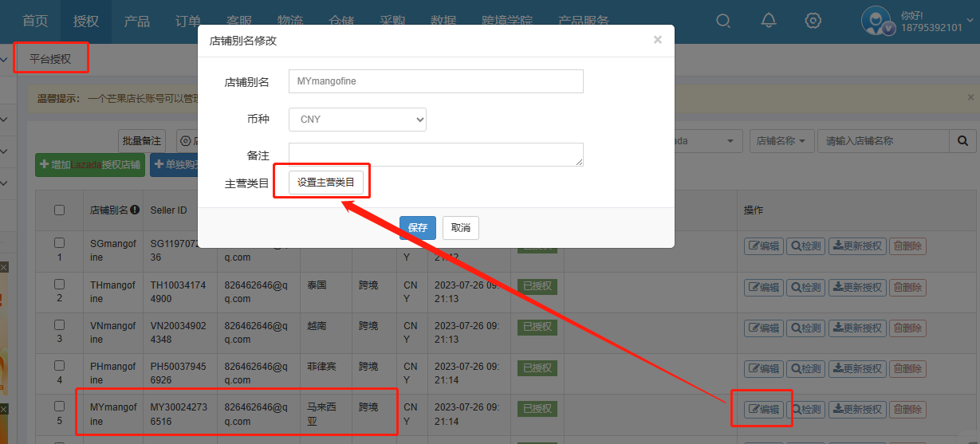
Task: Click the search magnifier icon in top bar
Action: (723, 21)
